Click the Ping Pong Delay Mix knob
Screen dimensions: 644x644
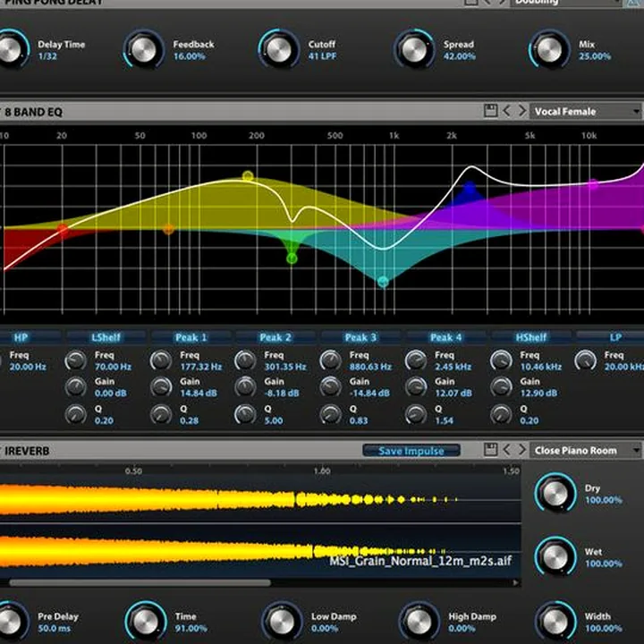549,49
